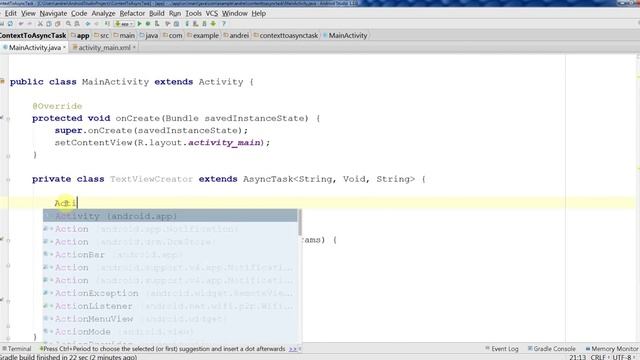Click the Find magnifier icon
This screenshot has height=360, width=640.
68,24
